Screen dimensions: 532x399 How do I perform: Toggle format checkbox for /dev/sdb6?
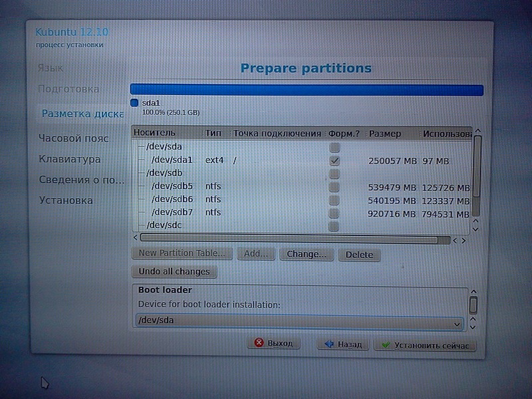(x=334, y=200)
